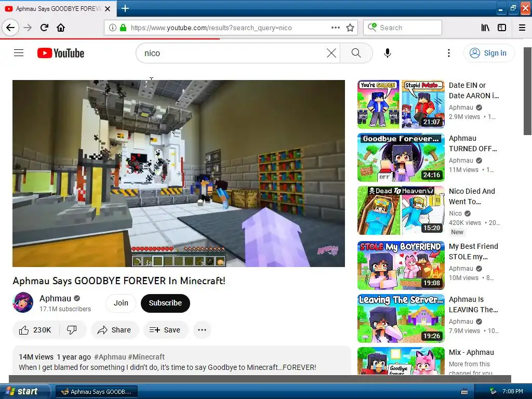This screenshot has width=532, height=399.
Task: Open the Aphmau channel name link
Action: pos(55,298)
